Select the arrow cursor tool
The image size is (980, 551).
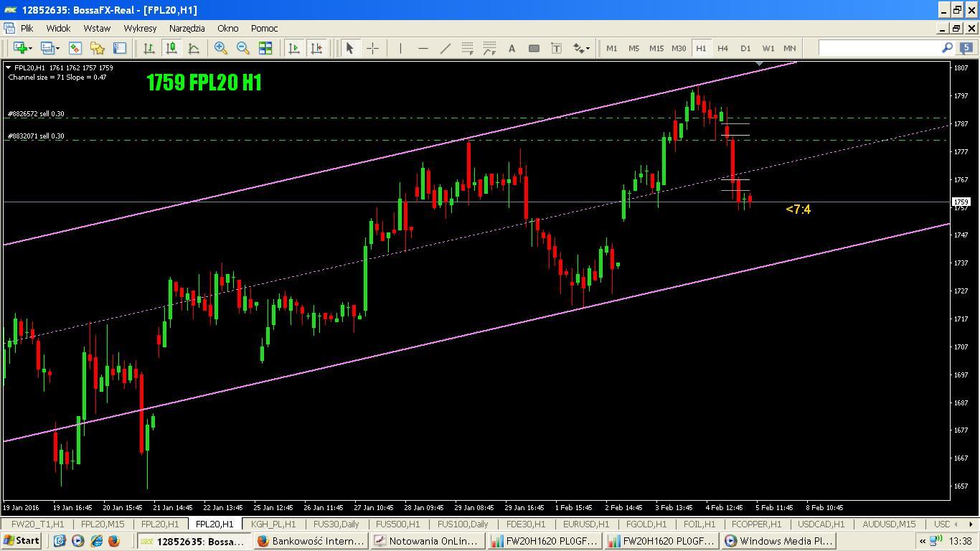coord(349,48)
